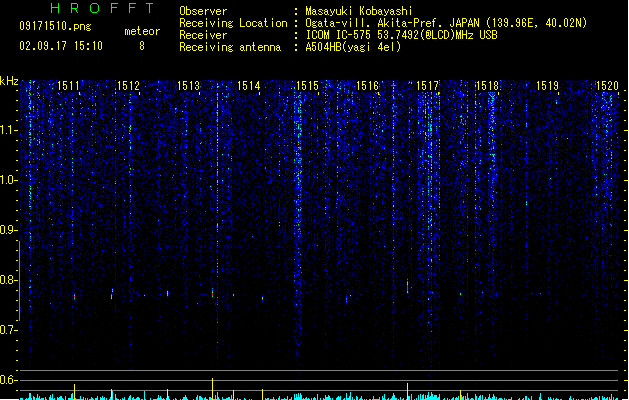Click the 1520 time marker
The image size is (629, 400).
pyautogui.click(x=607, y=86)
